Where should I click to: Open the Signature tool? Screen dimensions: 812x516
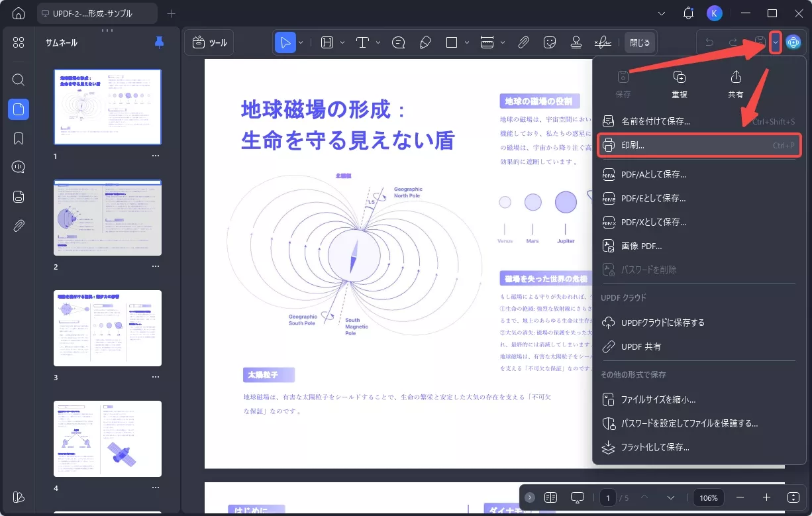pos(602,42)
